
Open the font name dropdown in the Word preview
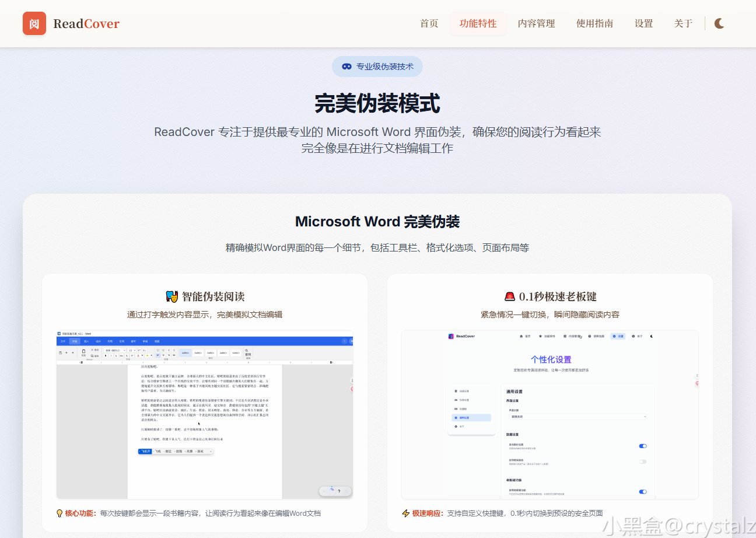tap(116, 350)
